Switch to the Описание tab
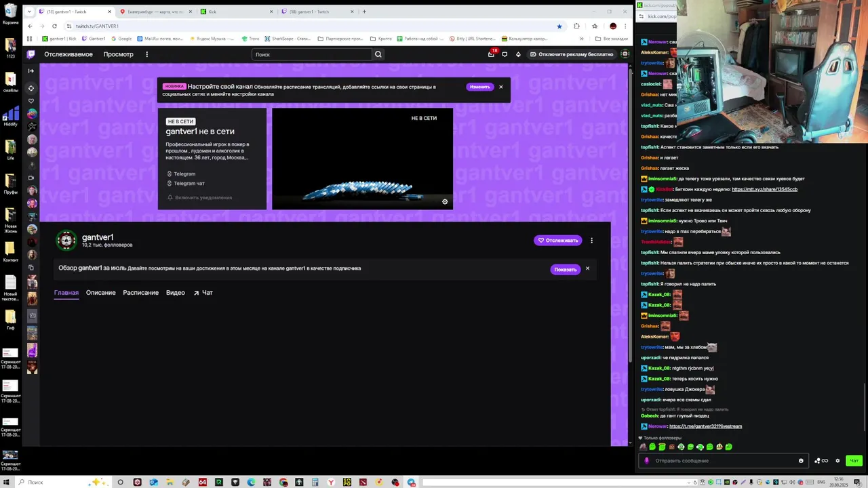Image resolution: width=868 pixels, height=488 pixels. pyautogui.click(x=100, y=293)
